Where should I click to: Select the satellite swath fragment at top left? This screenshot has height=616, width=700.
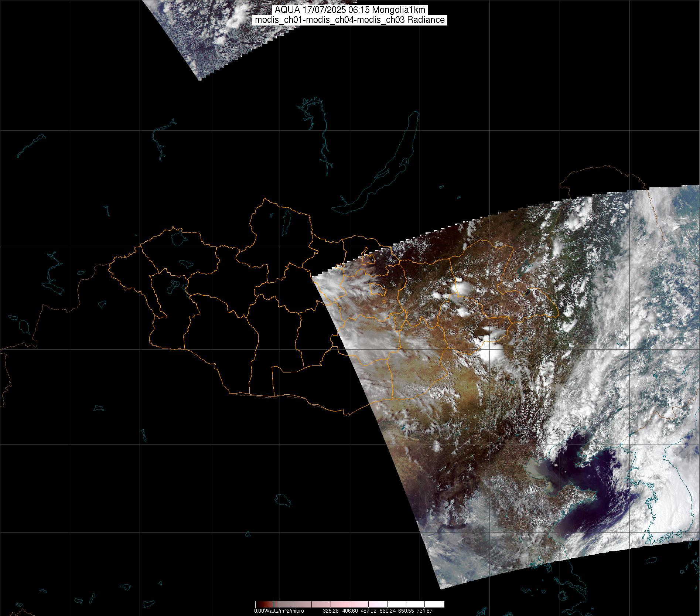(x=207, y=33)
